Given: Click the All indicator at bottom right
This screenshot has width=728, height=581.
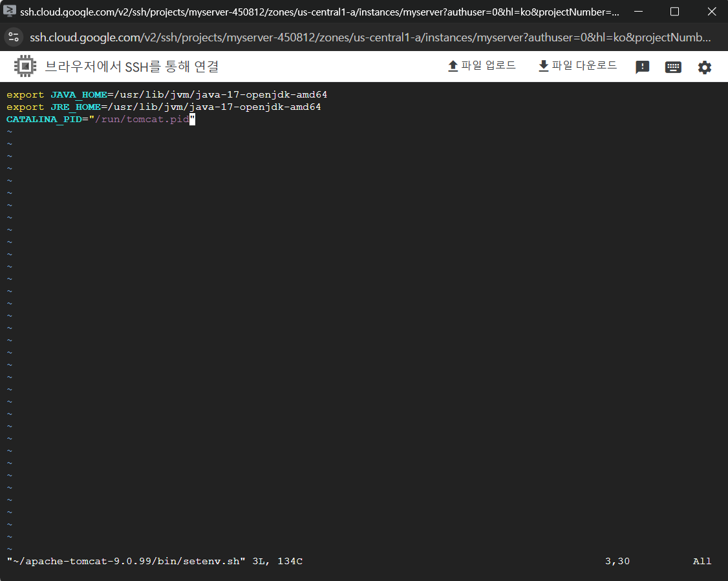Looking at the screenshot, I should [x=701, y=561].
